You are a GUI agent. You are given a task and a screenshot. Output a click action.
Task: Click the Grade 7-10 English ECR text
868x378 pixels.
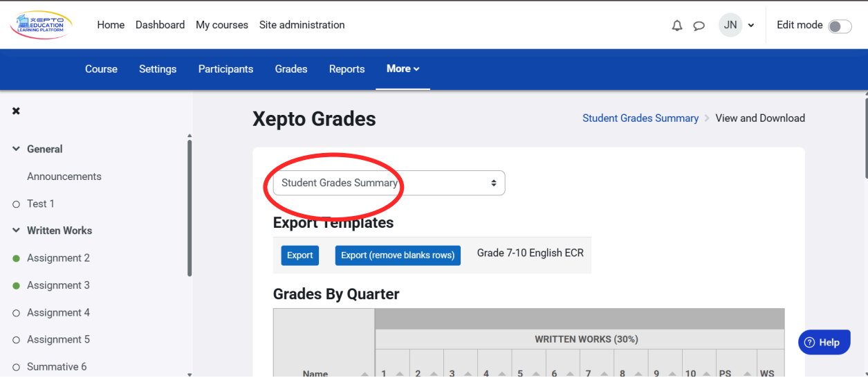pos(530,253)
